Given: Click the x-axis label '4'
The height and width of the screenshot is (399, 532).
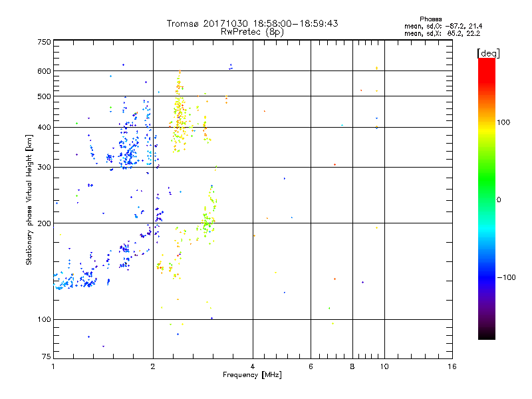Looking at the screenshot, I should (x=253, y=366).
